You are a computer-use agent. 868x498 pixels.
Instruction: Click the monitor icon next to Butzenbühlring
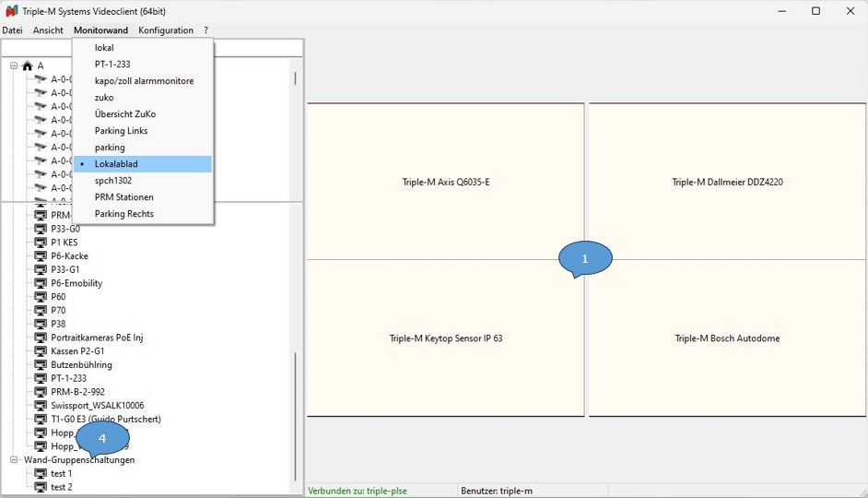[x=41, y=364]
